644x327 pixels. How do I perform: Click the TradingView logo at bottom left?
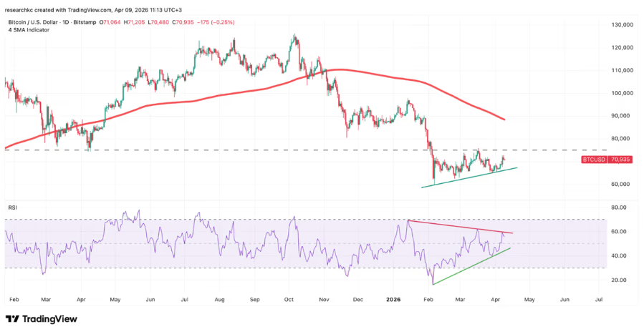click(42, 318)
